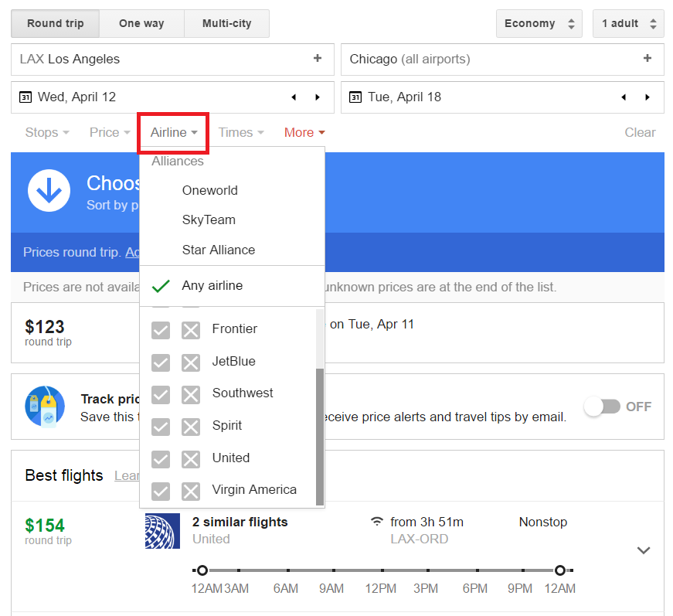Click the 2 similar flights text
Image resolution: width=673 pixels, height=616 pixels.
[240, 522]
